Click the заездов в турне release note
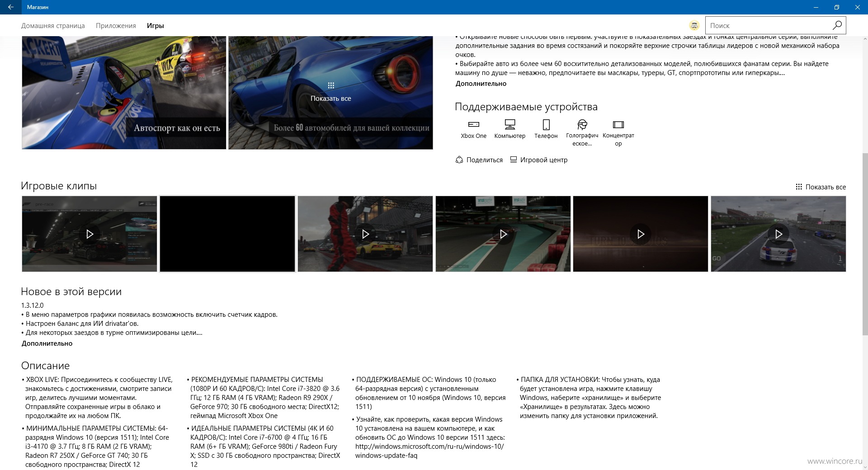868x470 pixels. tap(112, 333)
